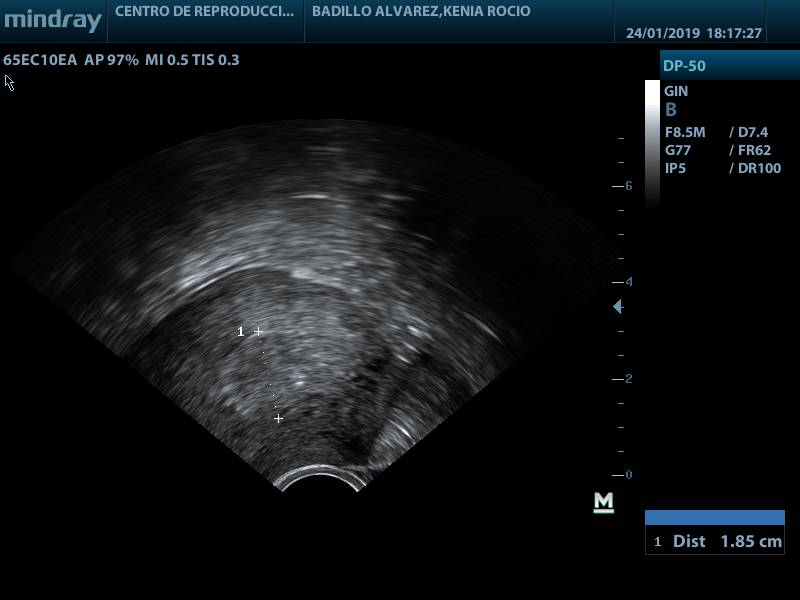Click the B mode indicator letter
Image resolution: width=800 pixels, height=600 pixels.
(671, 110)
